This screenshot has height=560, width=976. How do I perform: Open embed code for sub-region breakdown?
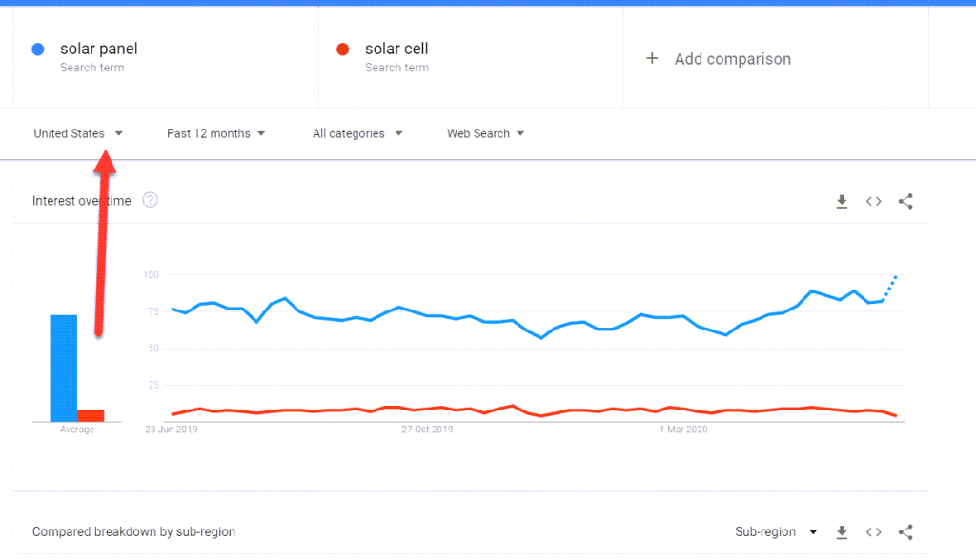tap(873, 532)
